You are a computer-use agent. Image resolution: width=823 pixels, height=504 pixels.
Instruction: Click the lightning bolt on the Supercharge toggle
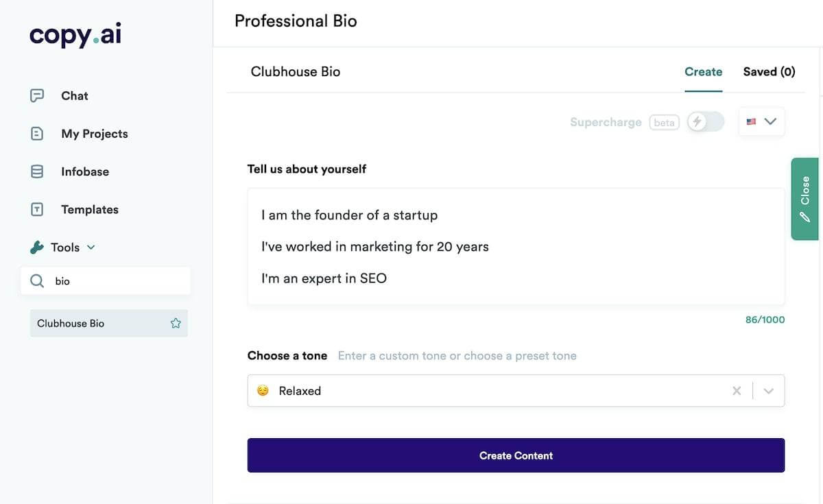697,121
